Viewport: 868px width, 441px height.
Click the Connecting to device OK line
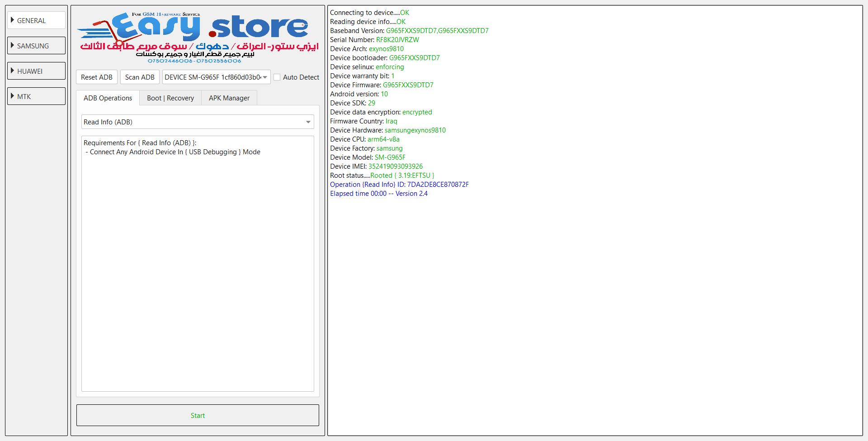coord(369,13)
